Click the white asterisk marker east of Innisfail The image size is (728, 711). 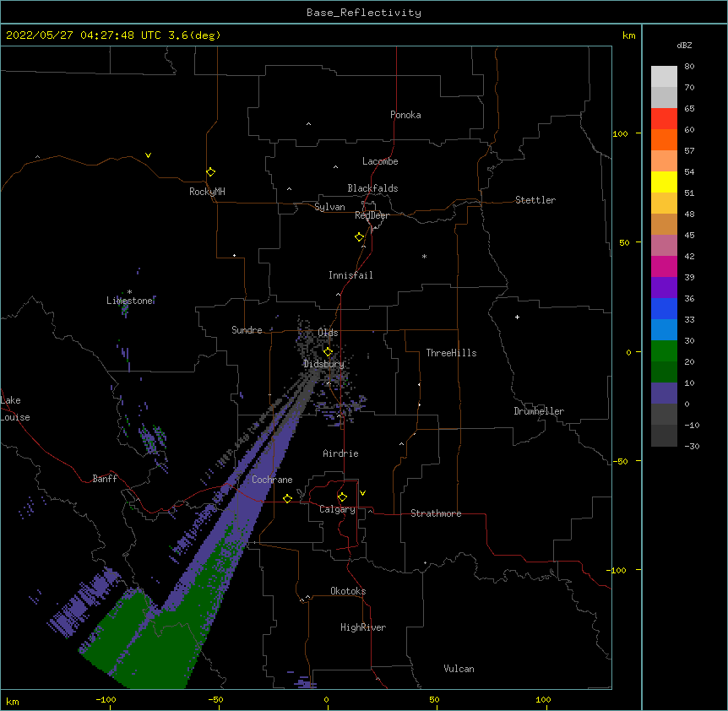424,256
